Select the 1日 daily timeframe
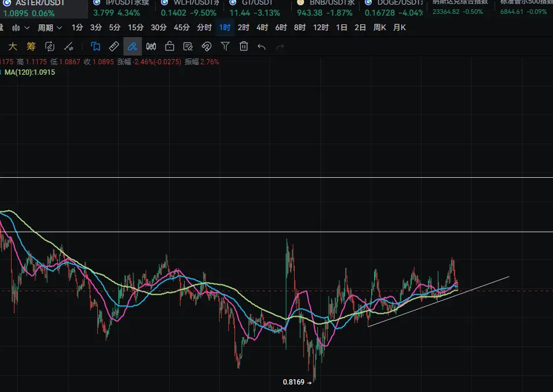This screenshot has width=553, height=392. coord(342,27)
